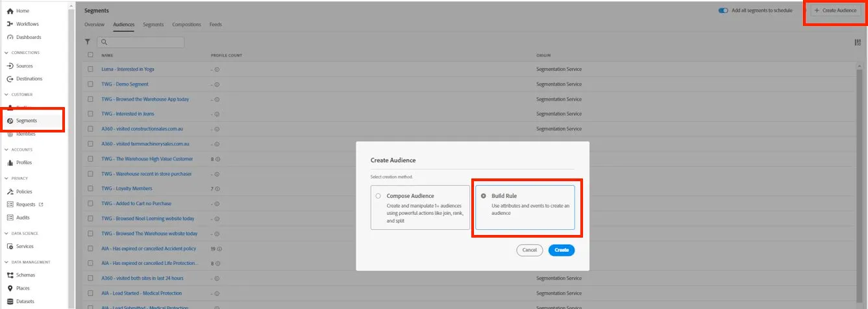Check the select-all checkbox in table header
868x309 pixels.
click(90, 55)
